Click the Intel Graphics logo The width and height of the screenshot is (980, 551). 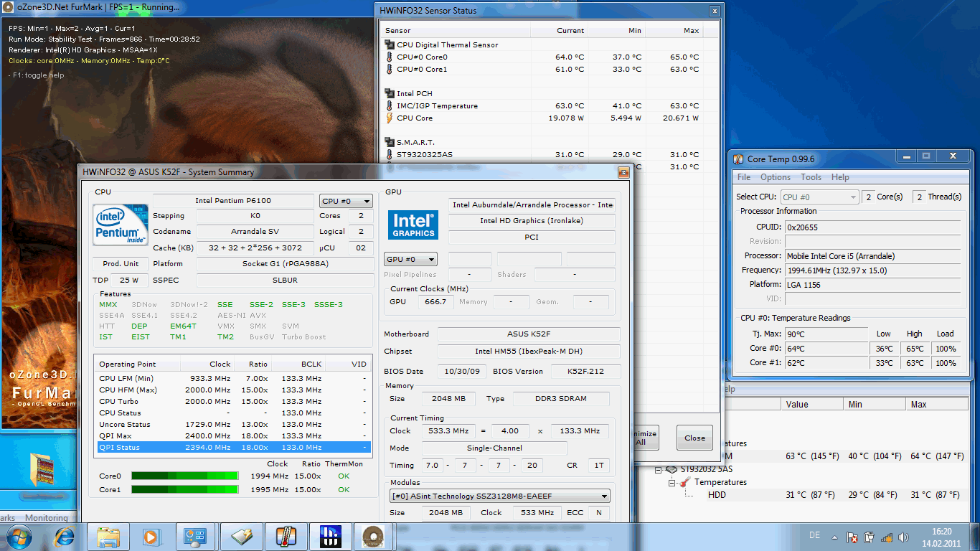click(413, 224)
